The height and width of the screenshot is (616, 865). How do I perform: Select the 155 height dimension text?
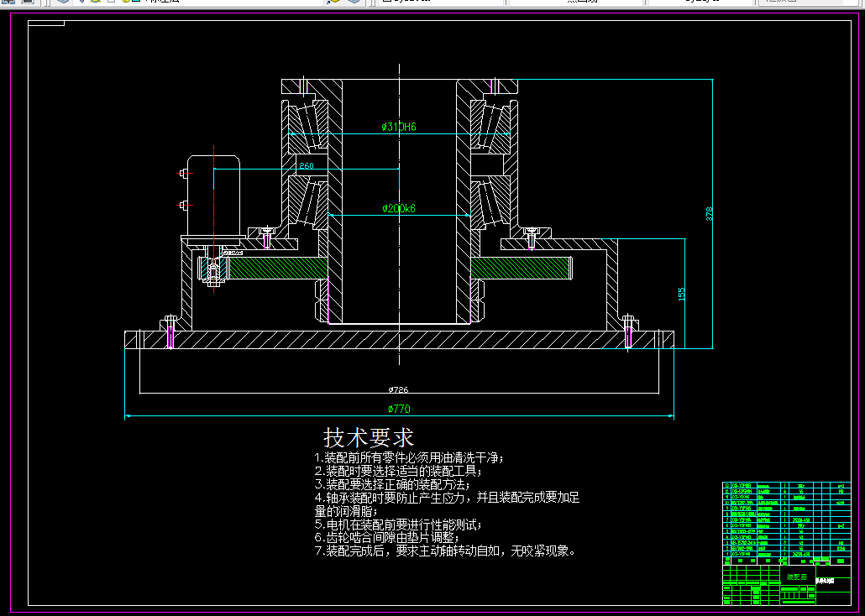(682, 294)
